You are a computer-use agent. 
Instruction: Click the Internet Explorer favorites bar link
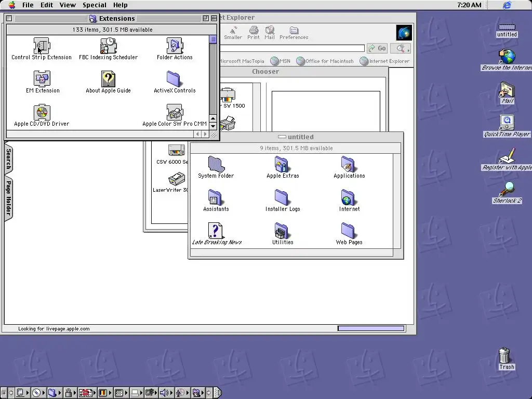click(x=385, y=61)
